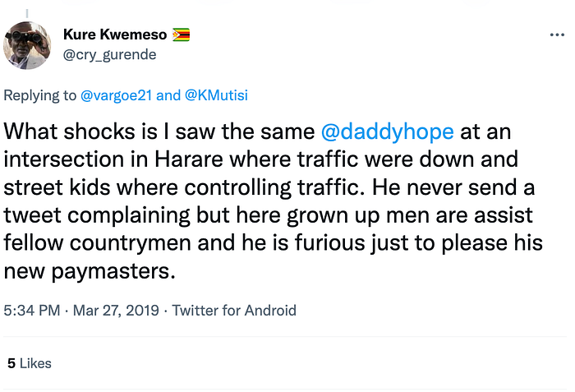Viewport: 575px width, 392px height.
Task: Click the Zimbabwe flag emoji
Action: tap(182, 35)
